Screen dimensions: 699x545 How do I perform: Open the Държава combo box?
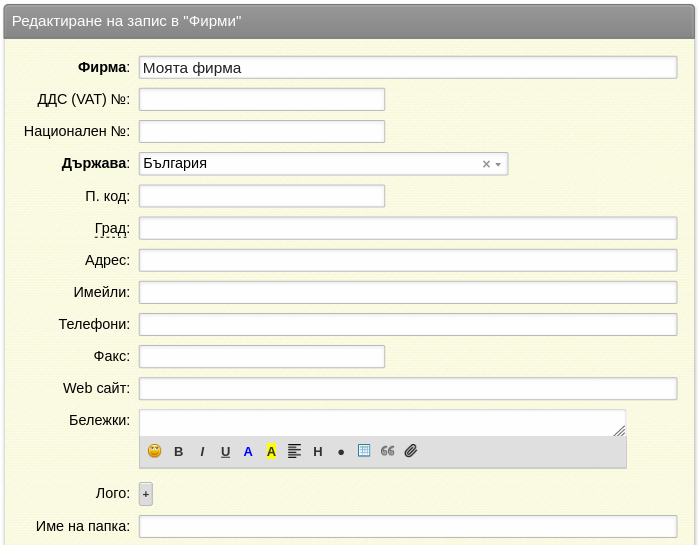click(323, 164)
